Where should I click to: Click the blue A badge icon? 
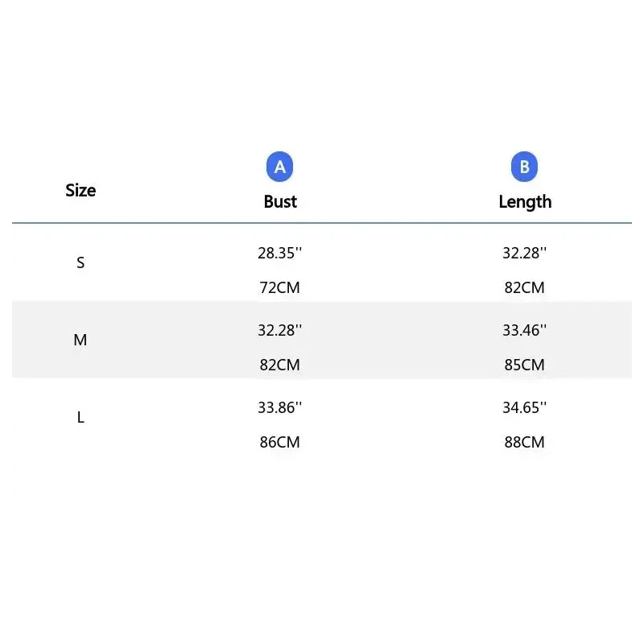pos(280,167)
